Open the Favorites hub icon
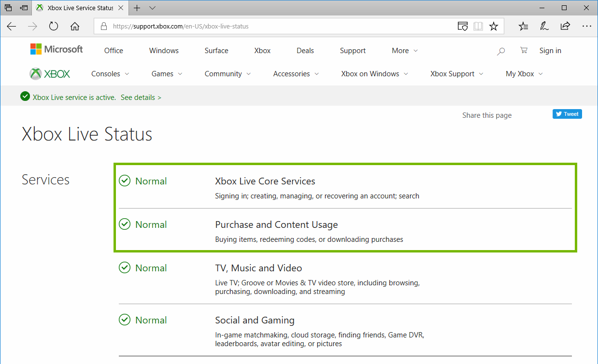This screenshot has width=598, height=364. (523, 27)
